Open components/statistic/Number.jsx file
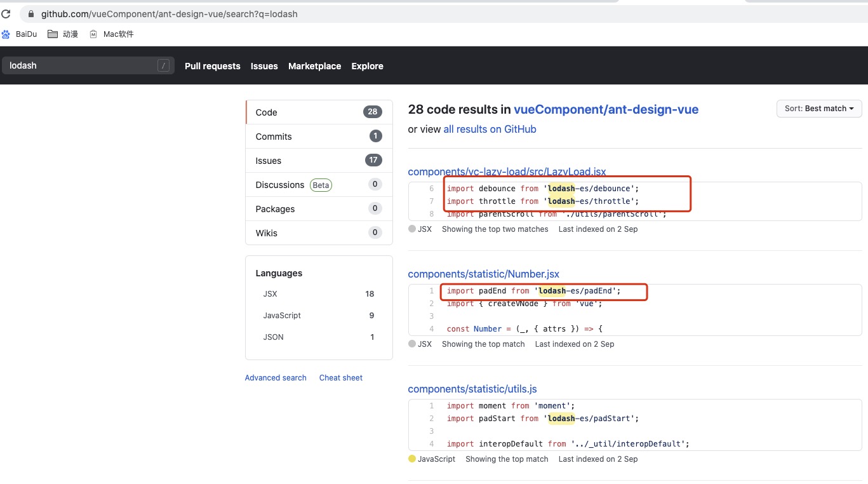The width and height of the screenshot is (868, 484). (483, 274)
